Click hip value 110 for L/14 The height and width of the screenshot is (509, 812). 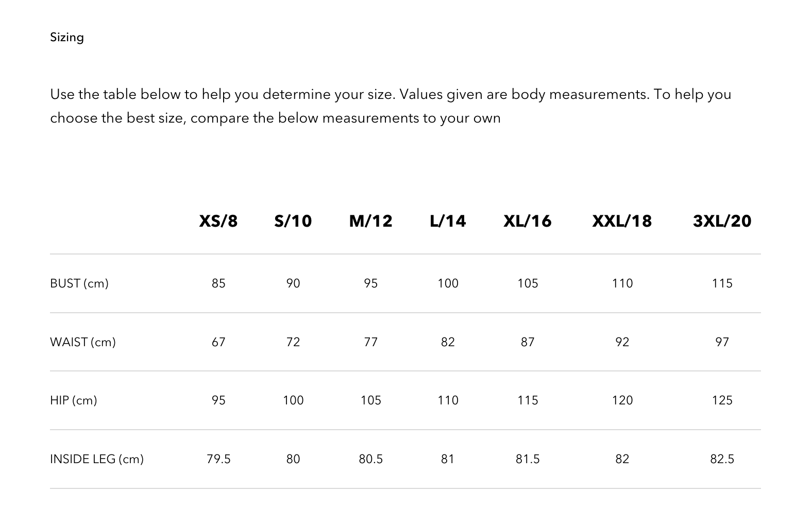coord(448,400)
